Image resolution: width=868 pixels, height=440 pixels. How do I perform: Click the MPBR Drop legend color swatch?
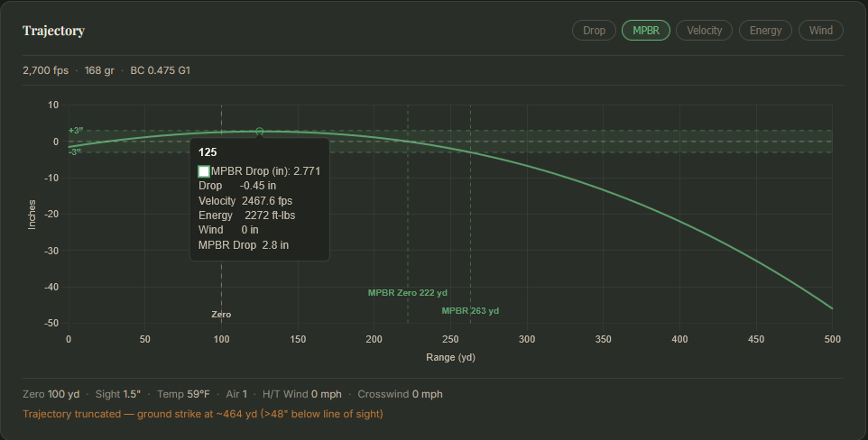coord(204,171)
